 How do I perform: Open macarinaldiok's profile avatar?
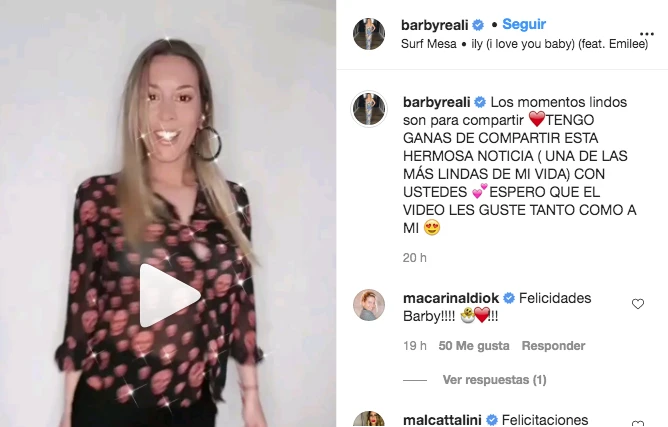pyautogui.click(x=369, y=305)
